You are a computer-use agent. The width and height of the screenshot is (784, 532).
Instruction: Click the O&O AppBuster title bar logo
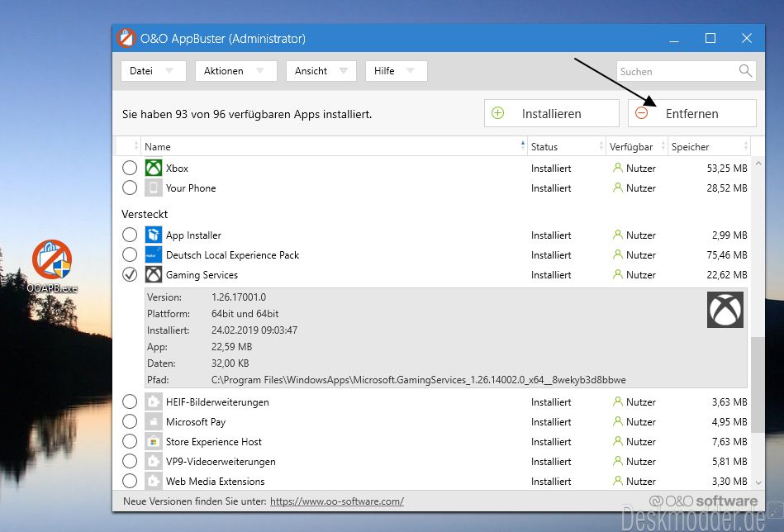tap(126, 38)
